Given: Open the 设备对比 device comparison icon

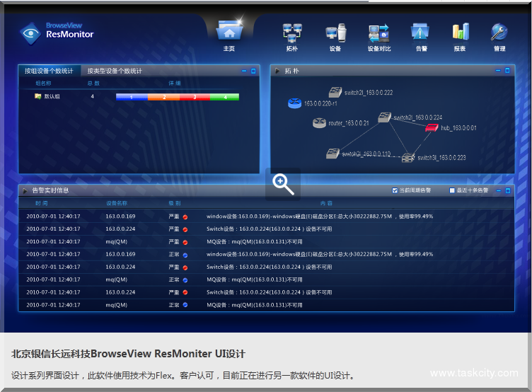Looking at the screenshot, I should pyautogui.click(x=378, y=33).
